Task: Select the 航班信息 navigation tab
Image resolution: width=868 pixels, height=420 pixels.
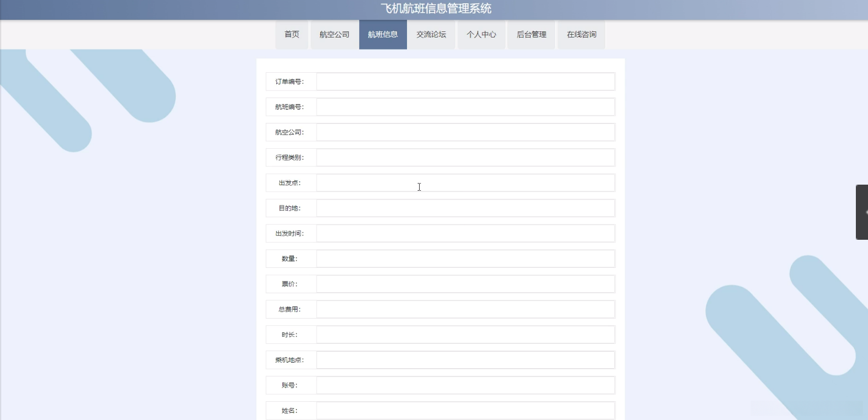Action: coord(383,35)
